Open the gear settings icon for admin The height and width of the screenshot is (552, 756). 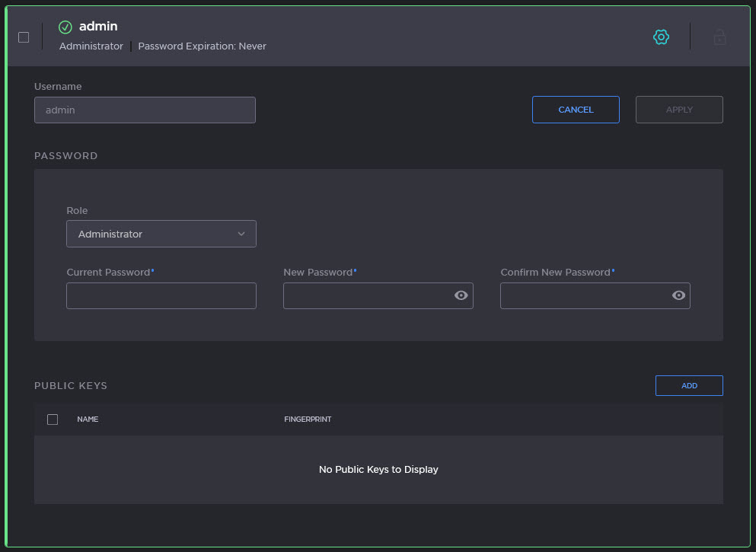(661, 37)
